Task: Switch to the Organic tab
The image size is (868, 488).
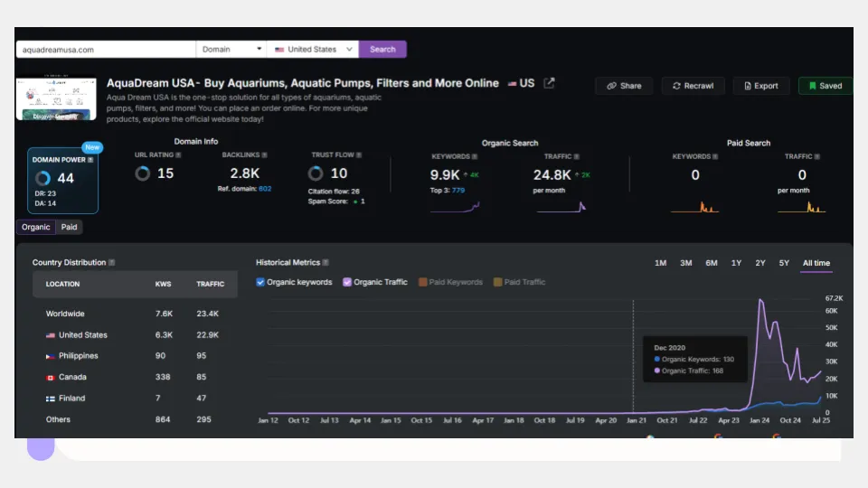Action: click(36, 227)
